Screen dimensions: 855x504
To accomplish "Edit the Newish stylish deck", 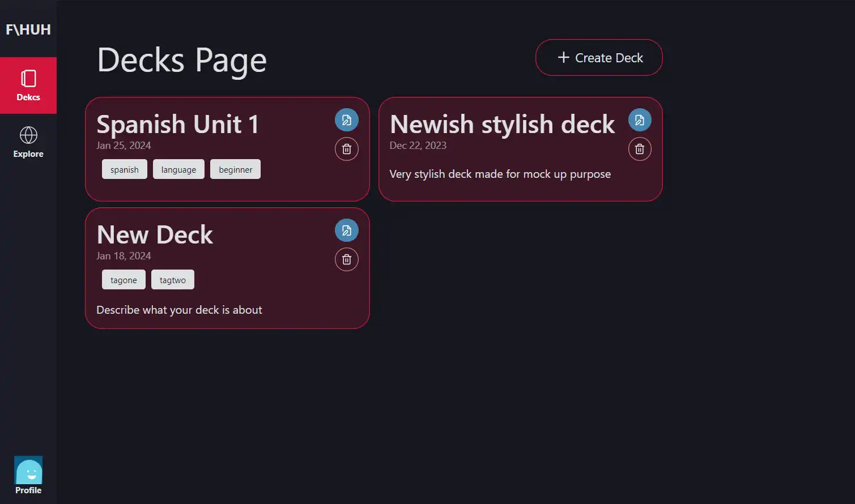I will click(639, 119).
